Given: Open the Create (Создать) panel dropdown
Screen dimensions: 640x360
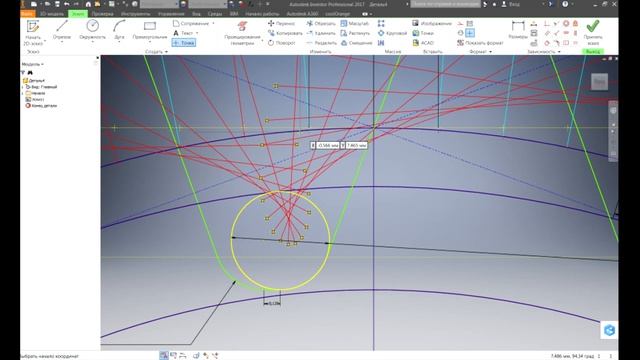Looking at the screenshot, I should (x=156, y=52).
